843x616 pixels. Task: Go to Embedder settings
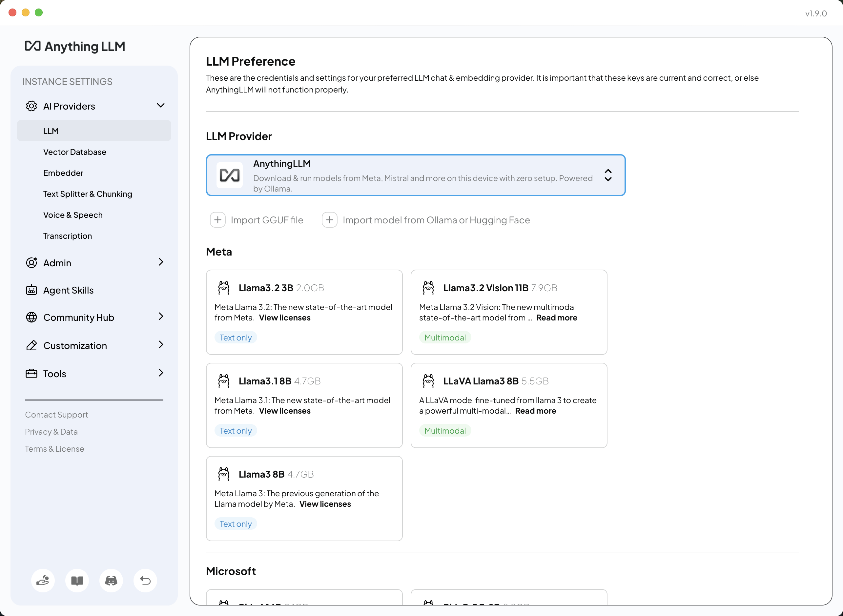pos(63,173)
